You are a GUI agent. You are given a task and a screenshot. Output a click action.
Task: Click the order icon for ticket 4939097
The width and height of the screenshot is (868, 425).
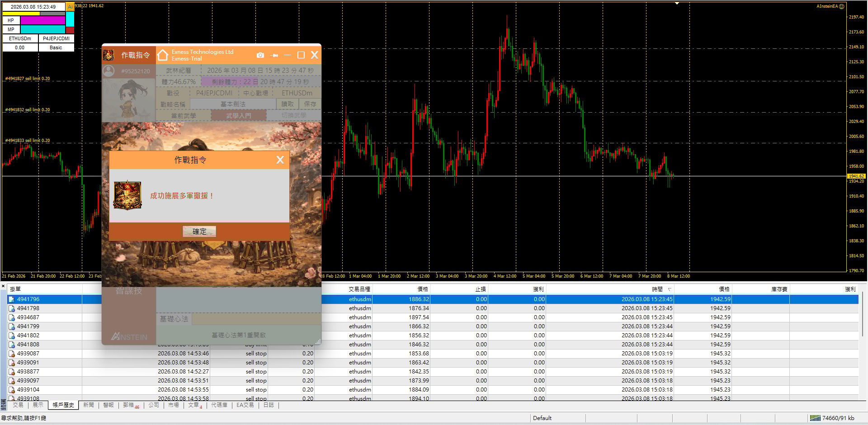point(12,381)
